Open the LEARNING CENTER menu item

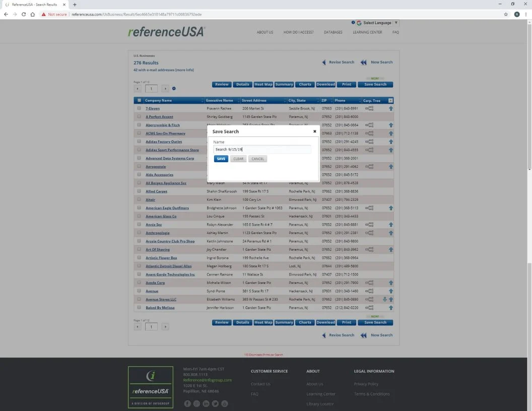point(367,32)
